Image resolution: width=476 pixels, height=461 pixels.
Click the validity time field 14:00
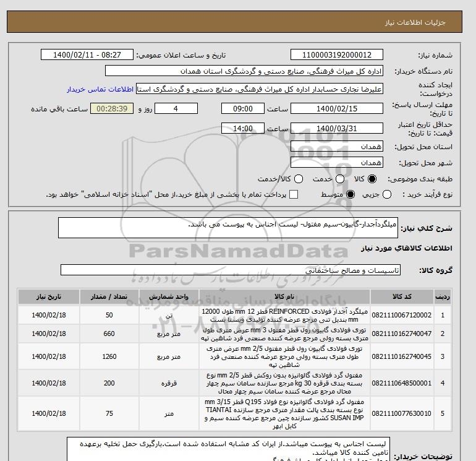pyautogui.click(x=243, y=128)
